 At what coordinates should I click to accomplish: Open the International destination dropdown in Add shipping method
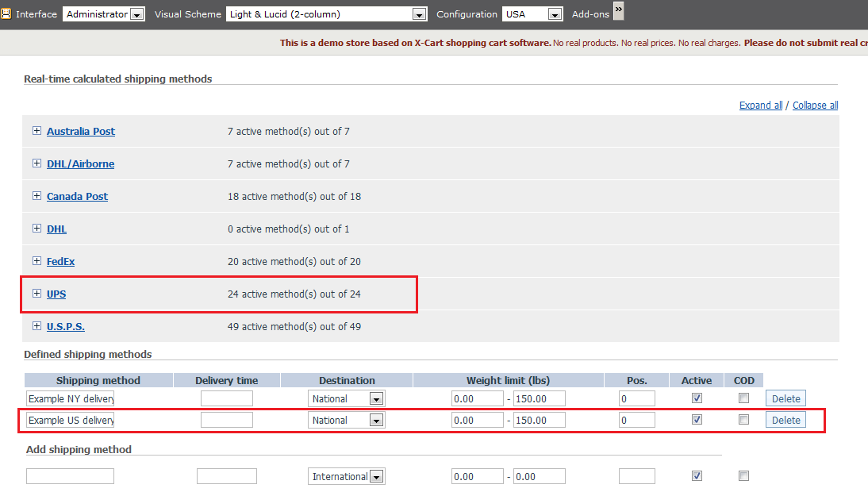click(x=346, y=477)
